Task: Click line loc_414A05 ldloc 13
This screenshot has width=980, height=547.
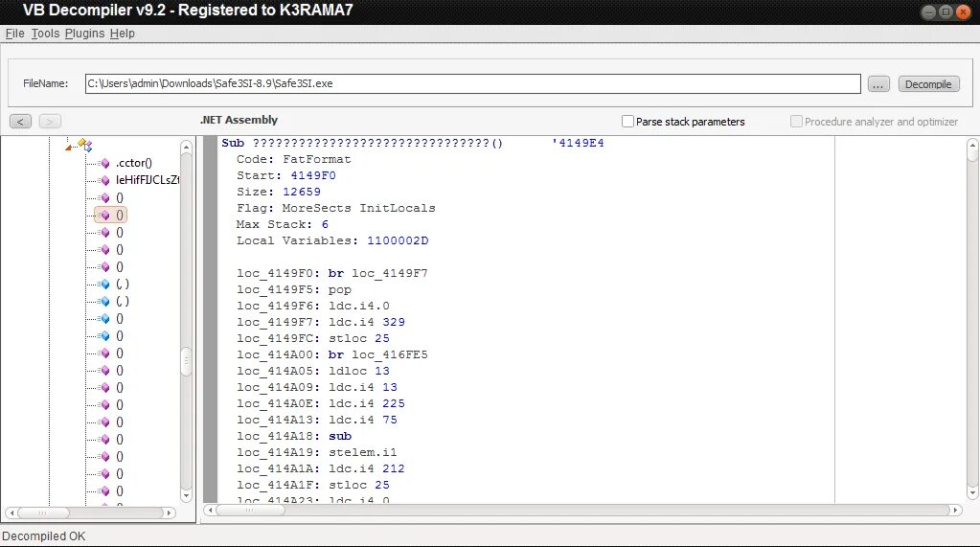Action: point(313,371)
